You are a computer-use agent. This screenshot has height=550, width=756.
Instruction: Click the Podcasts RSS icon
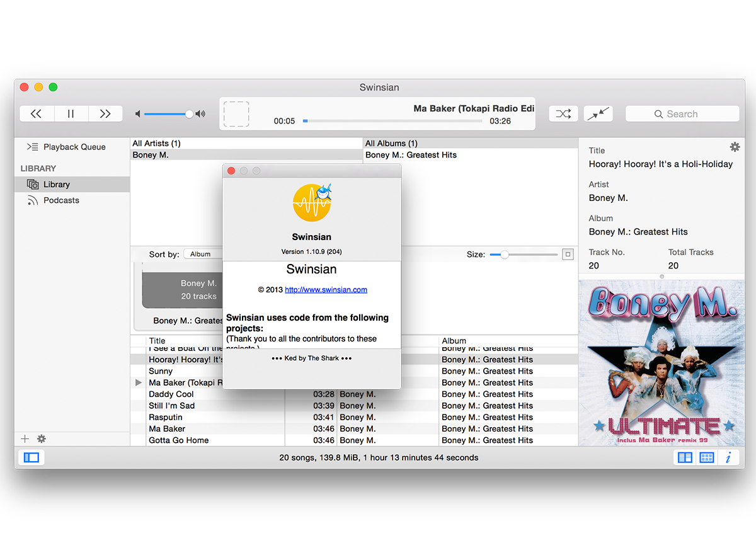pyautogui.click(x=33, y=200)
